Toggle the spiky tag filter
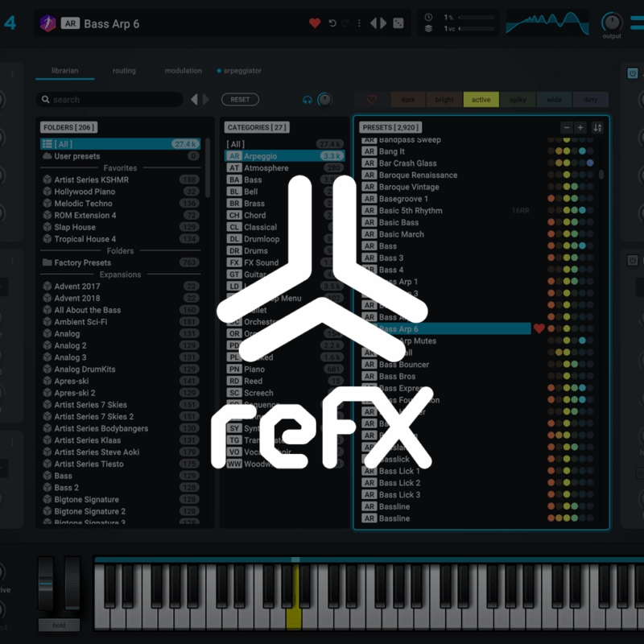644x644 pixels. point(518,99)
